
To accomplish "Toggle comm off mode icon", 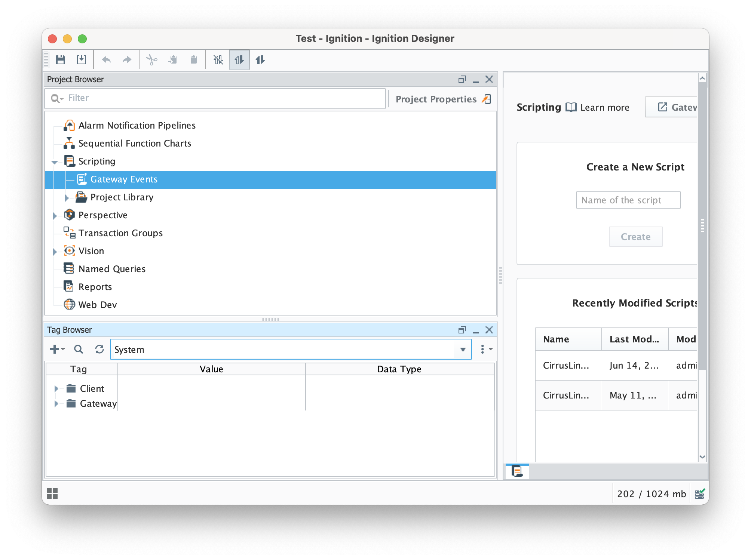I will click(218, 60).
